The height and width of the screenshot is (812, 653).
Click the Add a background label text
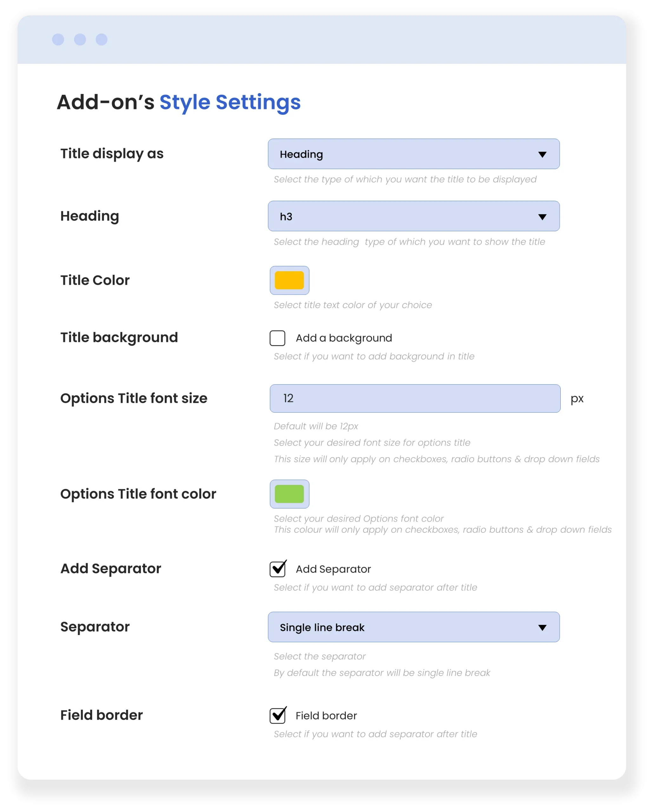click(x=344, y=338)
